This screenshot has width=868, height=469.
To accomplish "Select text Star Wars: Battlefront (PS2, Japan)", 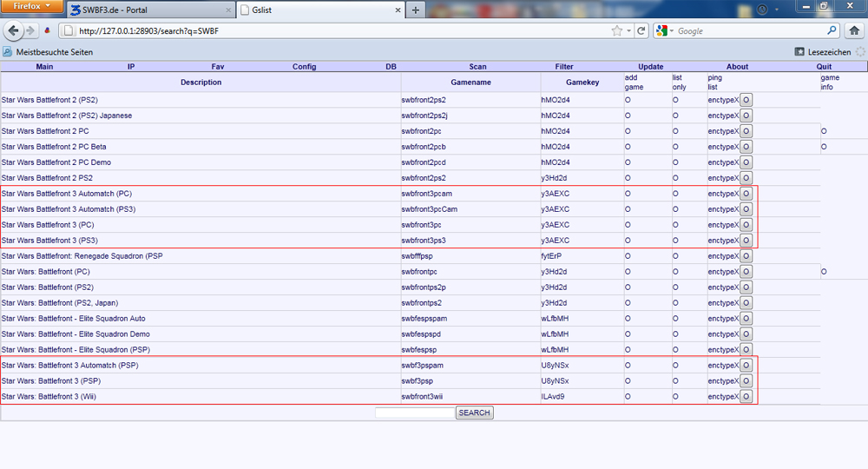I will coord(60,303).
